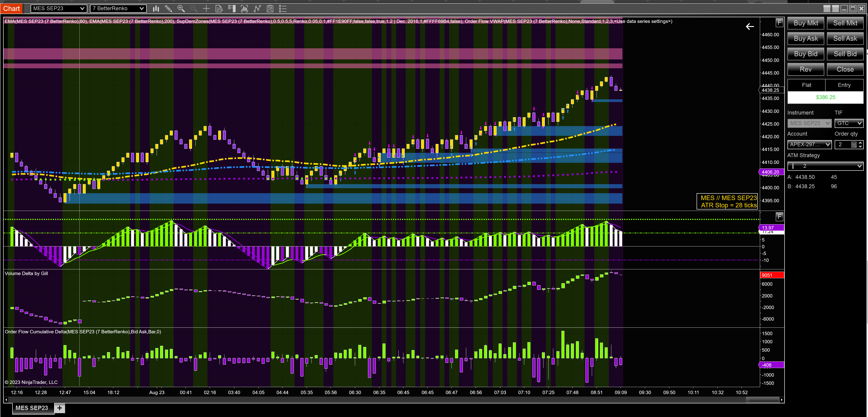
Task: Click the purple -408 cumulative delta marker
Action: click(771, 365)
